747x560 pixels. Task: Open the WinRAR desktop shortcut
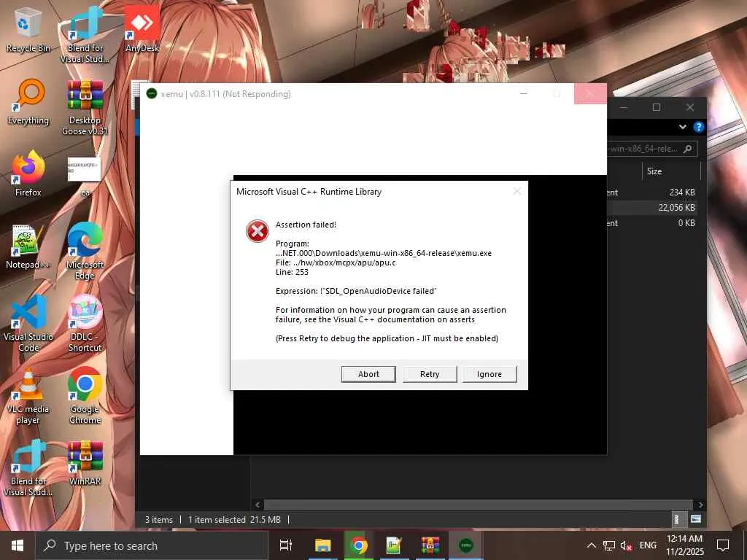pos(85,463)
